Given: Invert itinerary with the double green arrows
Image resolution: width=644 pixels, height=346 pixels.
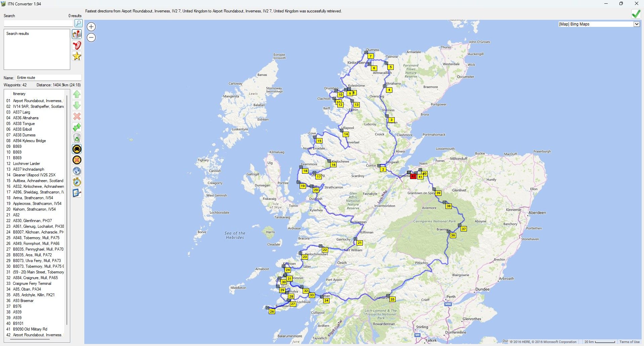Looking at the screenshot, I should point(77,127).
